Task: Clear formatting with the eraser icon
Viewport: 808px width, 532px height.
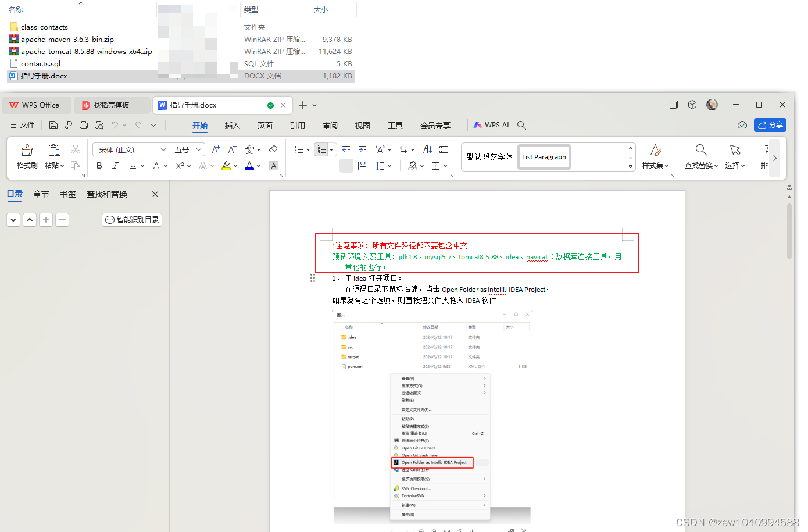Action: click(x=274, y=150)
